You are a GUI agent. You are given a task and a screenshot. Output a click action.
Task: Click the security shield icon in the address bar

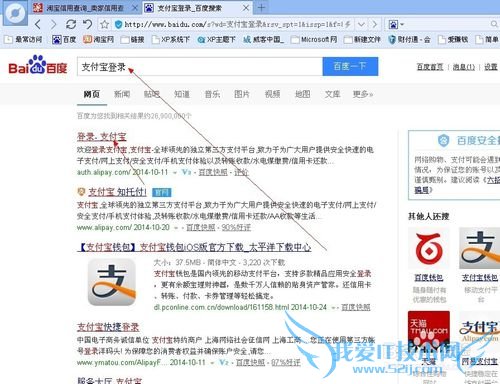click(118, 24)
